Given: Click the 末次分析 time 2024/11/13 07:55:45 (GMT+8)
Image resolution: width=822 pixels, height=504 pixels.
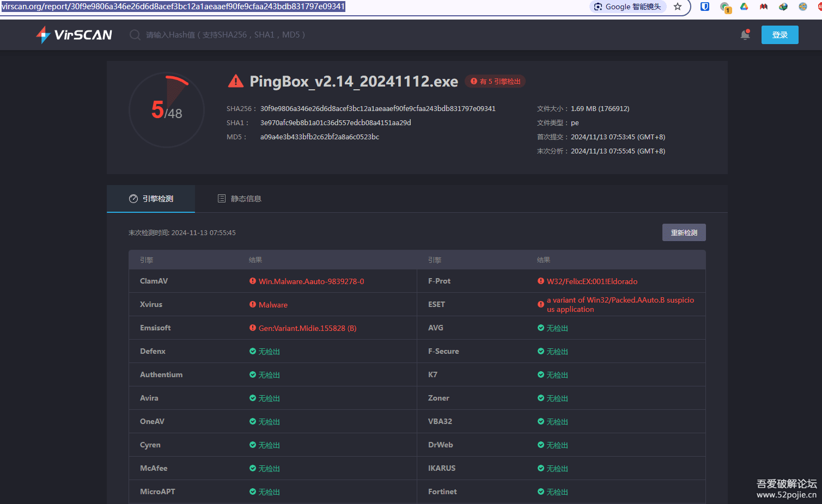Looking at the screenshot, I should pos(618,151).
